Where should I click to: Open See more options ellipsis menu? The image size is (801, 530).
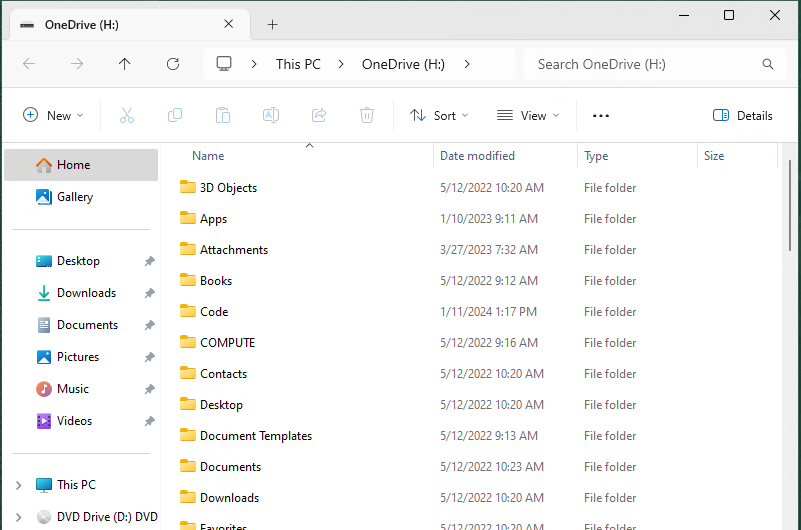tap(601, 115)
